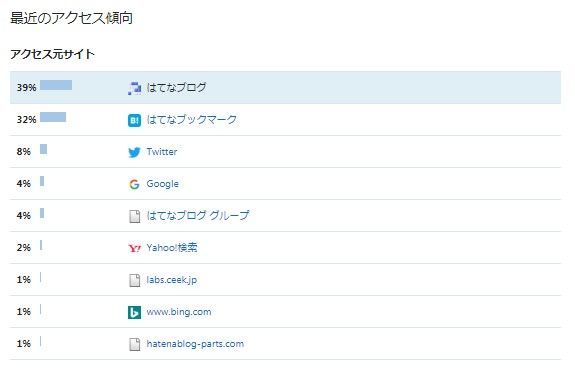Click the Google G logo icon
Screen dimensions: 575x374
click(x=134, y=184)
